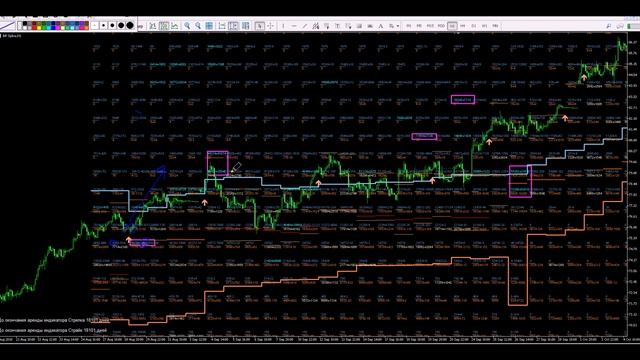Open the toolbar icon right of auto scroll

tap(245, 26)
